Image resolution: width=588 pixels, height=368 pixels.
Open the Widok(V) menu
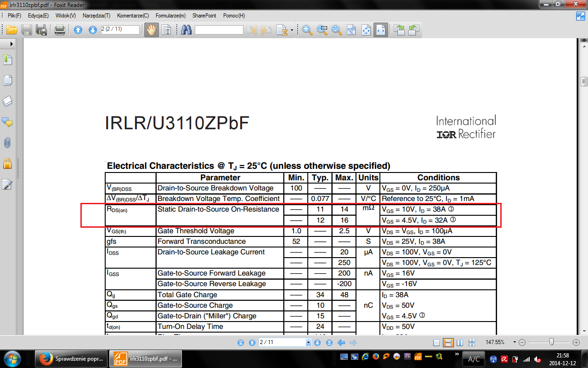point(66,16)
